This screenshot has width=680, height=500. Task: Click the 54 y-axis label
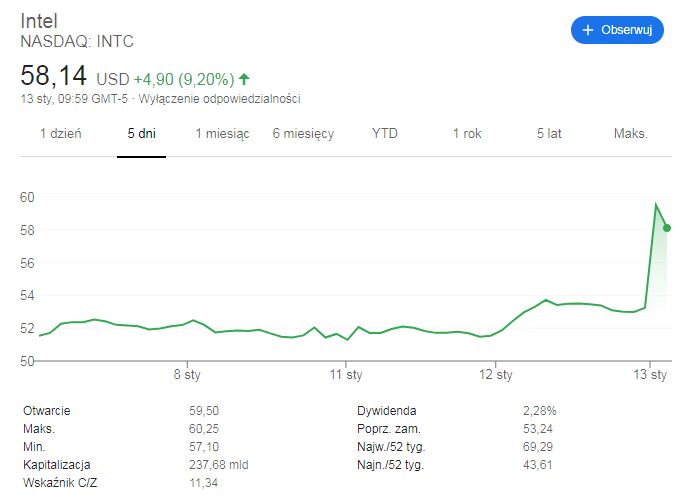[x=27, y=296]
